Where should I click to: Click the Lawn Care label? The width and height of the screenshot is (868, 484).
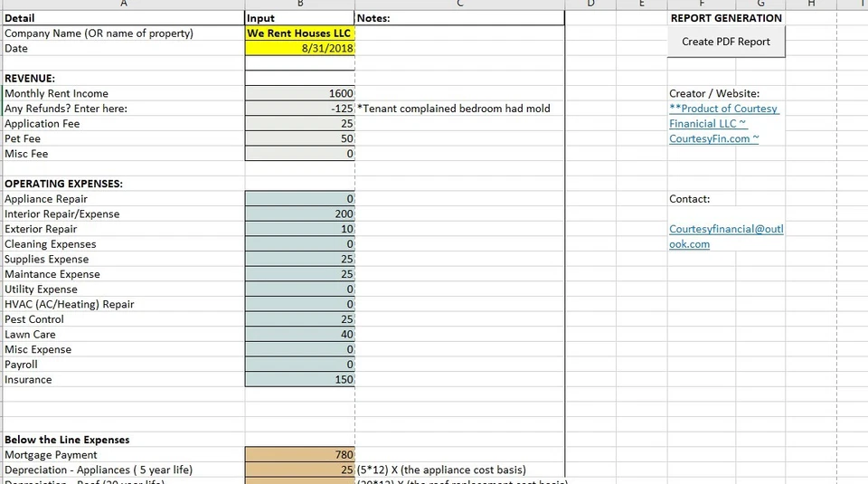(30, 335)
